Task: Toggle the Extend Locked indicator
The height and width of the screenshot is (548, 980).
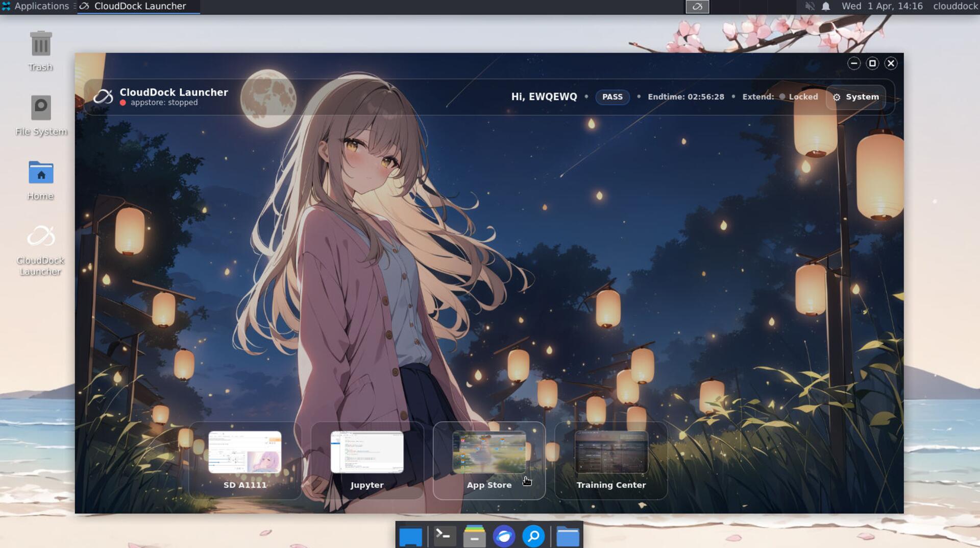Action: tap(798, 97)
